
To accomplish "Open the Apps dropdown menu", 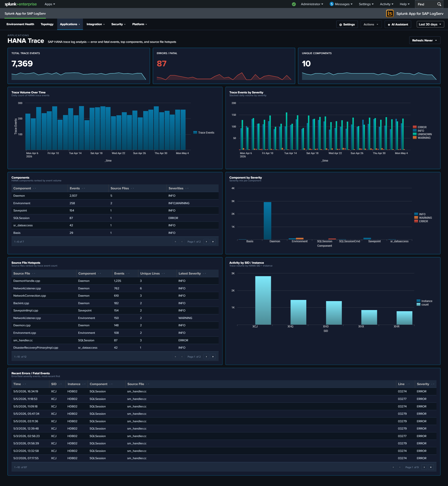I will 50,4.
